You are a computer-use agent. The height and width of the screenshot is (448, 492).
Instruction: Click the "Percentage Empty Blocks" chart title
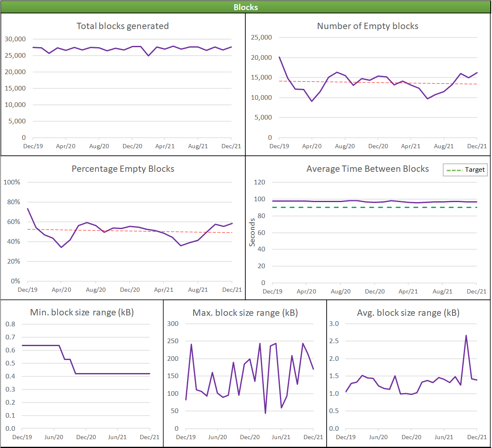point(123,169)
